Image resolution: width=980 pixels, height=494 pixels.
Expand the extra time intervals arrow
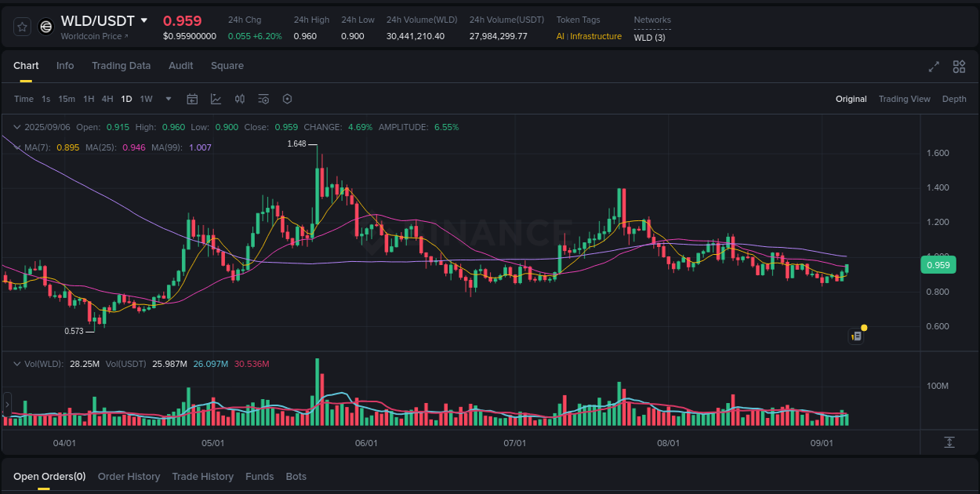tap(168, 99)
